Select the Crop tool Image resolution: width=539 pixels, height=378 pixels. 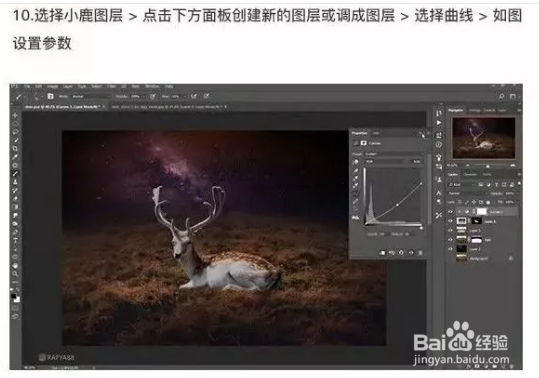tap(15, 148)
